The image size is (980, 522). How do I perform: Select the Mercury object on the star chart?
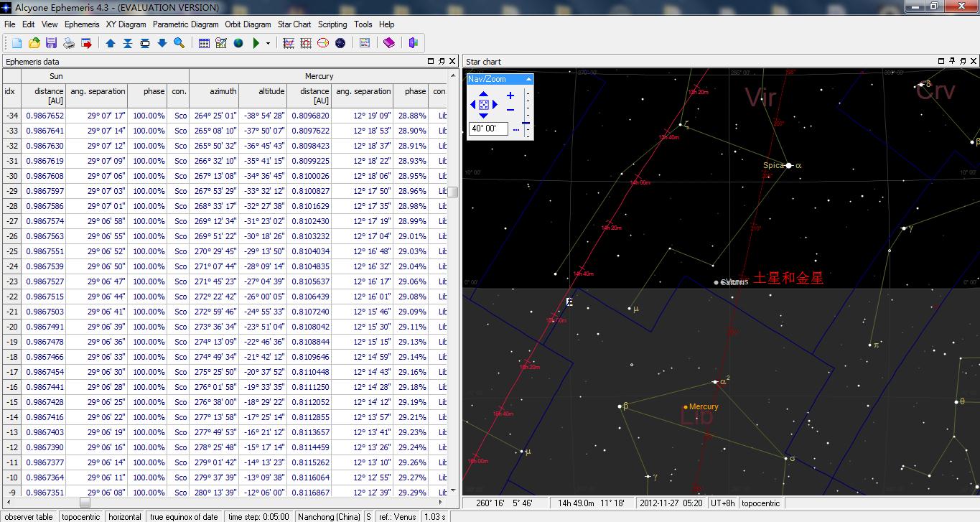(686, 407)
